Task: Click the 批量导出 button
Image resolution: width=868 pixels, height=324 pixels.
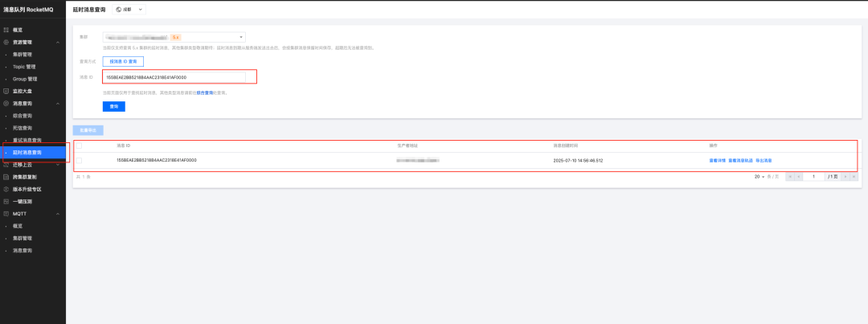Action: tap(88, 130)
